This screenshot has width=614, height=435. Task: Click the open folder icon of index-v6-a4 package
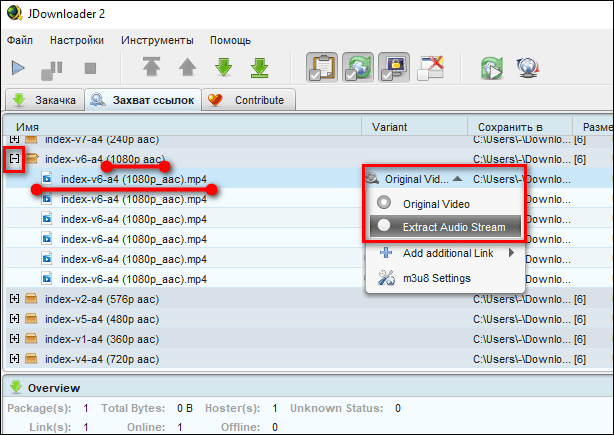coord(32,158)
